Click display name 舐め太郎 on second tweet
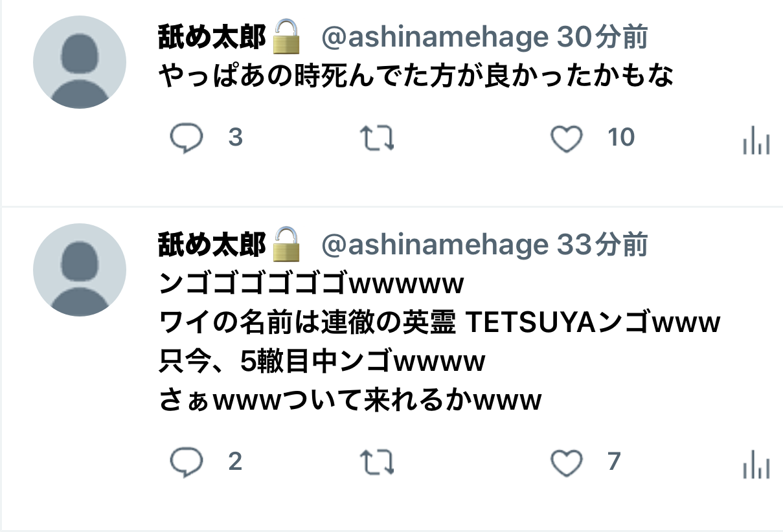This screenshot has width=783, height=532. (x=212, y=246)
